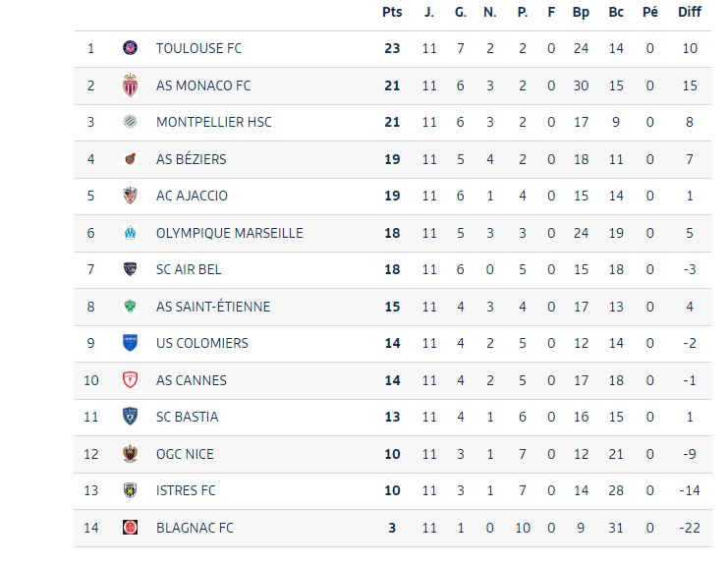The width and height of the screenshot is (728, 566).
Task: Click the Bc goals-against column header
Action: pos(616,13)
